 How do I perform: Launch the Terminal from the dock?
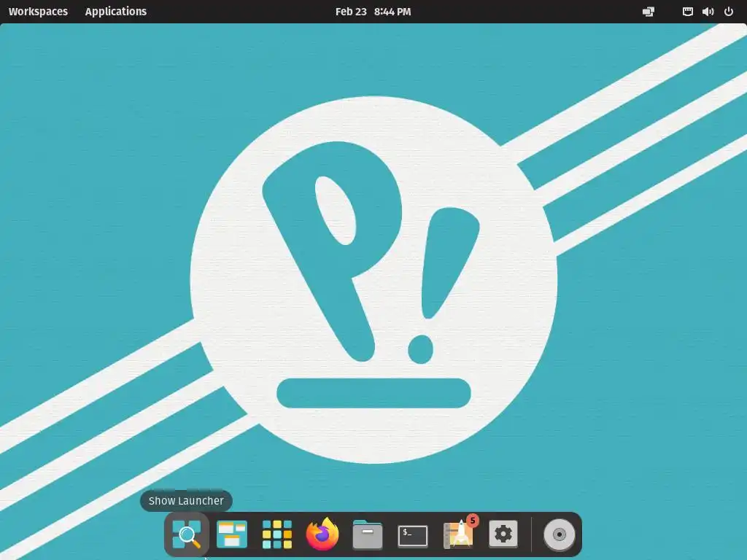click(413, 536)
